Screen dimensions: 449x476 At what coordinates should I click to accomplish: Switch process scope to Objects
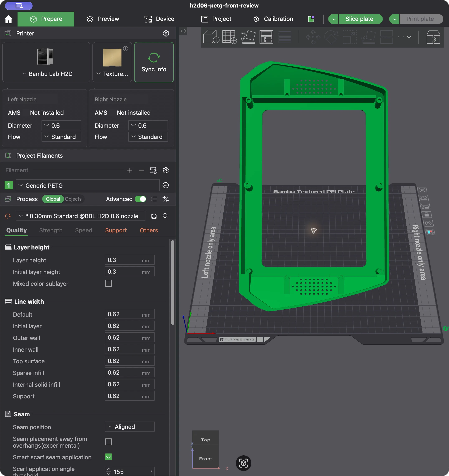[73, 199]
